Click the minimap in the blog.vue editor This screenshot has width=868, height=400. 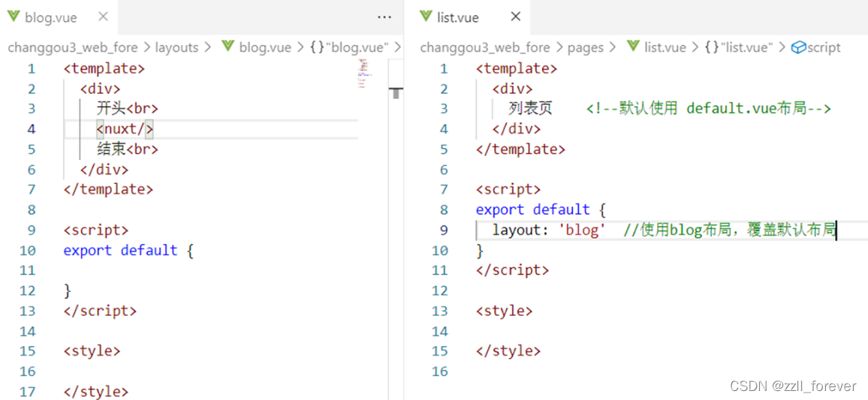click(x=363, y=73)
